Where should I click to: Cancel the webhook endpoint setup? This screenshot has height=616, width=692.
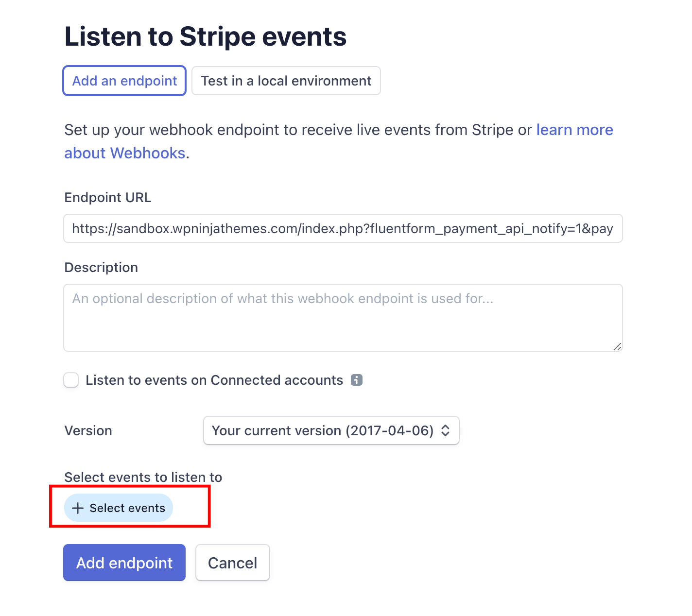(x=232, y=563)
